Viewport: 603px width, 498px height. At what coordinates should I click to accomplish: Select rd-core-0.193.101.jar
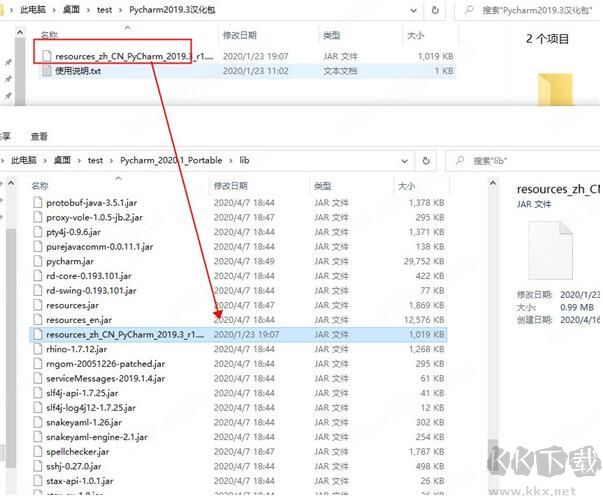point(89,276)
